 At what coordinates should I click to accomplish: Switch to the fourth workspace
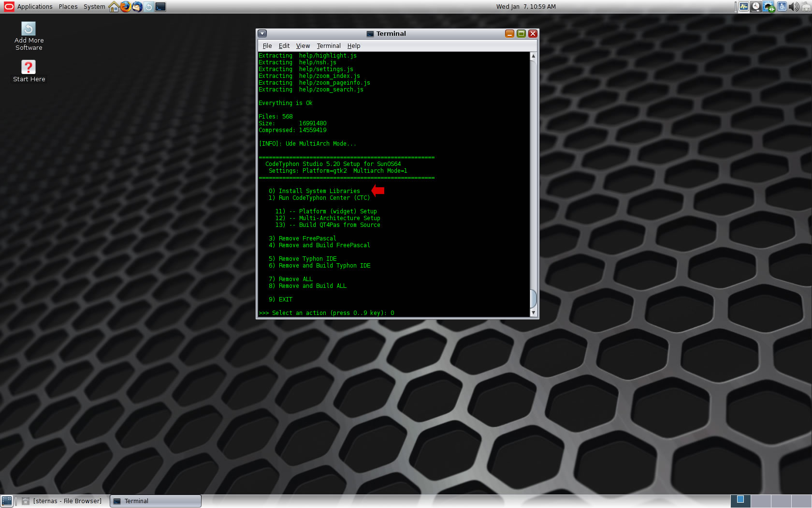[x=801, y=501]
